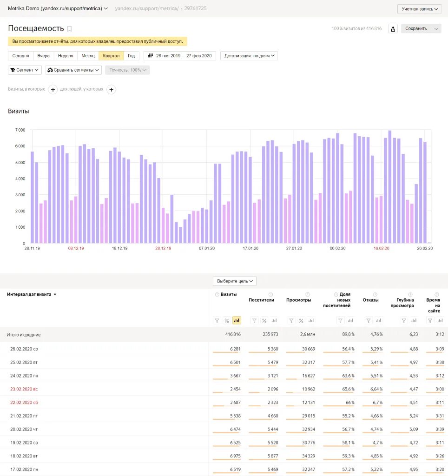Add a condition for людей, у которых
Image resolution: width=448 pixels, height=476 pixels.
[111, 89]
